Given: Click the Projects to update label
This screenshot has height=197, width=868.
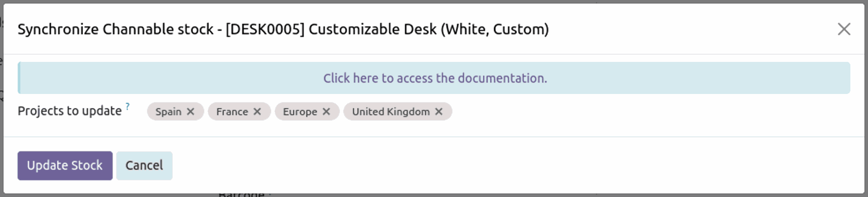Looking at the screenshot, I should click(x=70, y=111).
